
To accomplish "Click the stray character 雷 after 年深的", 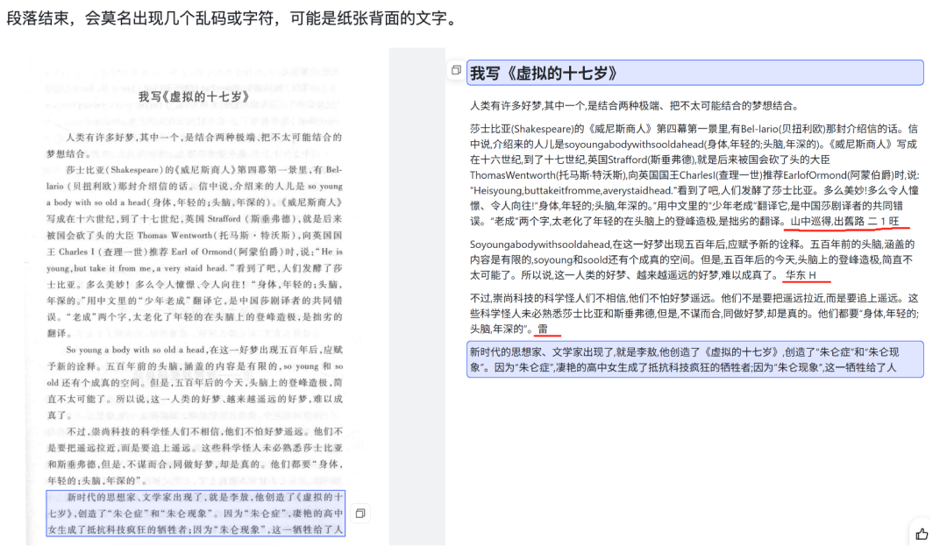I will coord(543,329).
